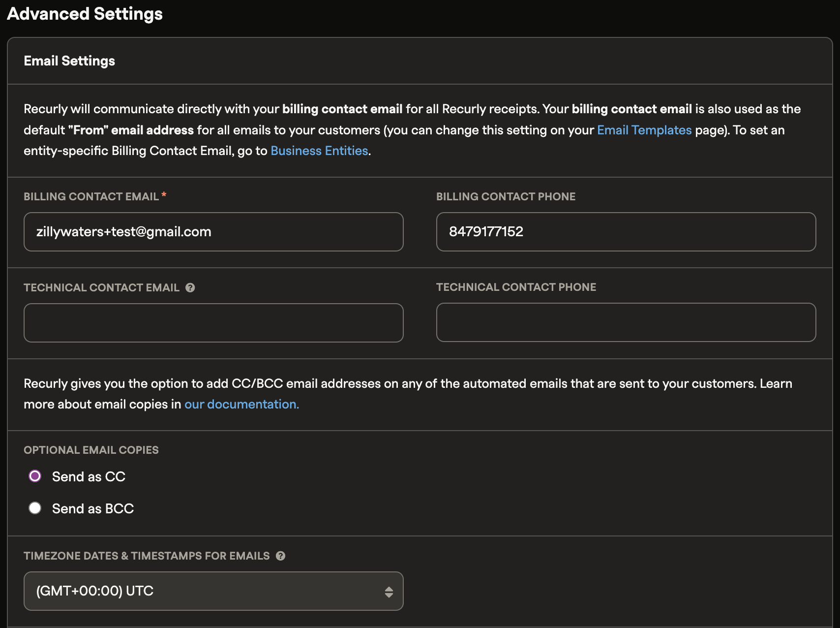
Task: Select the Send as BCC radio button
Action: pos(35,508)
